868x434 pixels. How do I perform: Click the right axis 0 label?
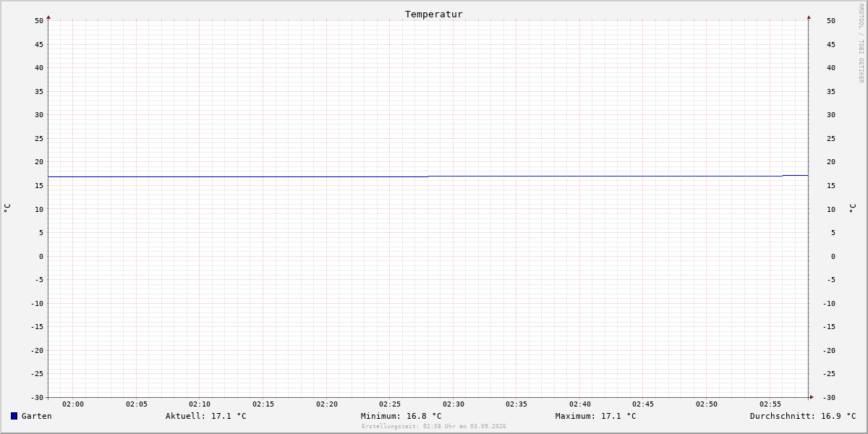click(831, 256)
